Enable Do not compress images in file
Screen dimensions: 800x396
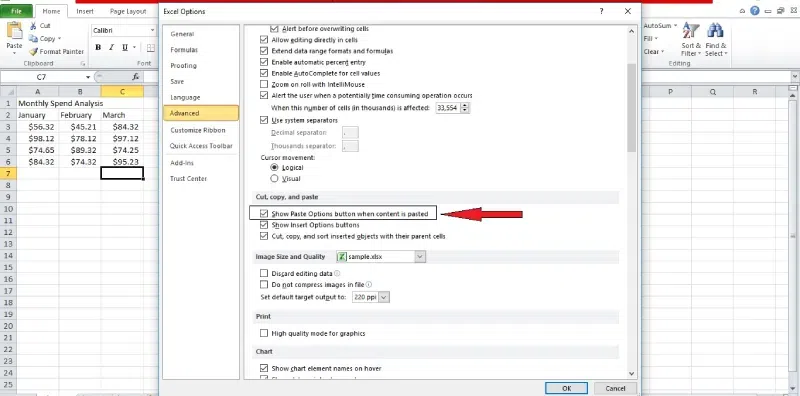(264, 285)
